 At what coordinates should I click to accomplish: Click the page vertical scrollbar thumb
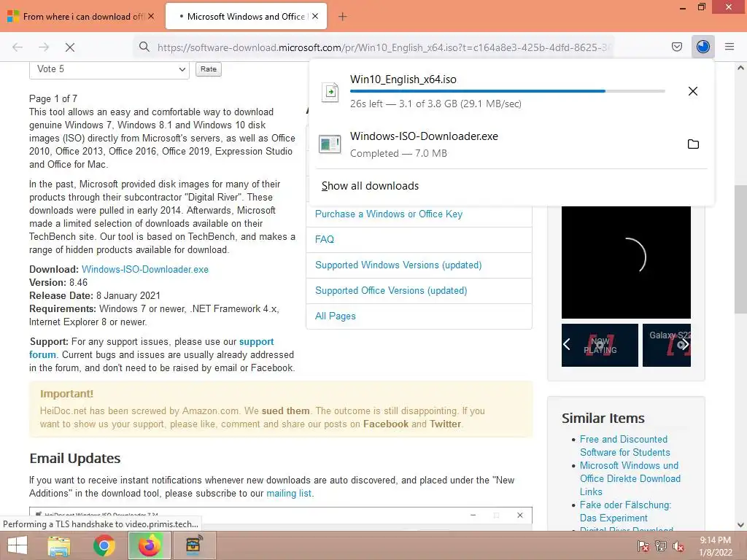pyautogui.click(x=740, y=249)
